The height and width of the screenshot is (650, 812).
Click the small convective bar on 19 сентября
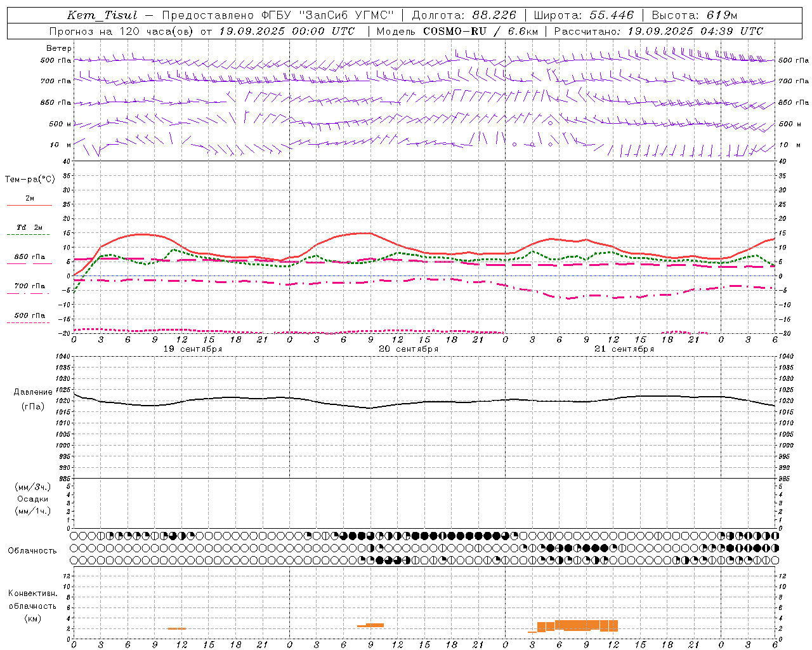click(x=177, y=628)
